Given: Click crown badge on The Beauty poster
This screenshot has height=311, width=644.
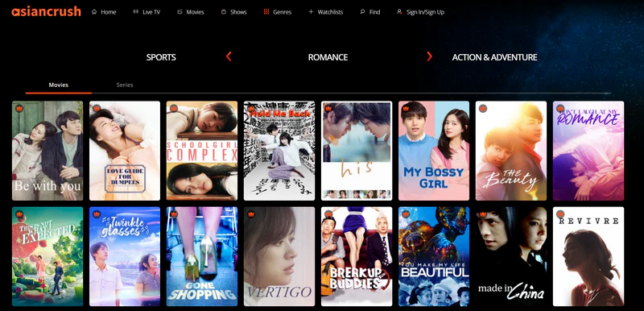Looking at the screenshot, I should point(483,109).
